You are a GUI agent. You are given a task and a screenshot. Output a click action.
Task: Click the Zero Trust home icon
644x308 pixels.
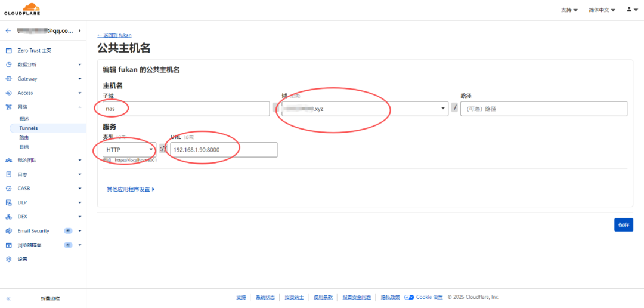click(8, 51)
